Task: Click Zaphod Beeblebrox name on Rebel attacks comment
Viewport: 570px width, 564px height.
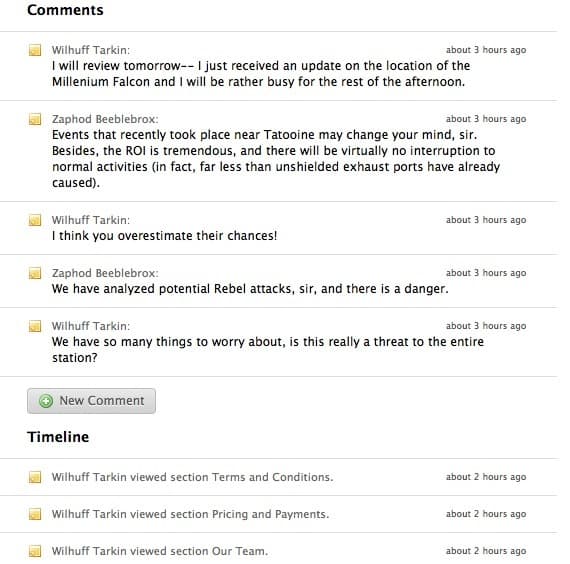Action: point(105,273)
